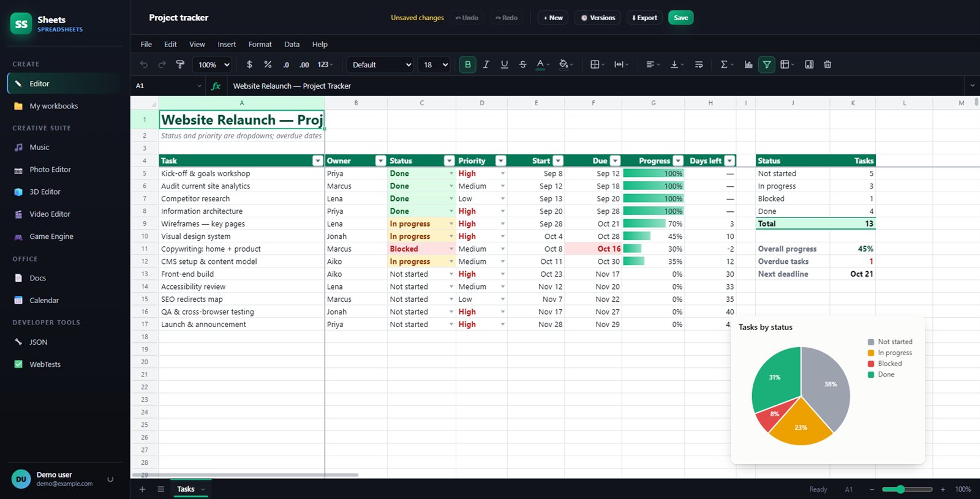Click the Save button
The width and height of the screenshot is (980, 499).
pyautogui.click(x=680, y=18)
